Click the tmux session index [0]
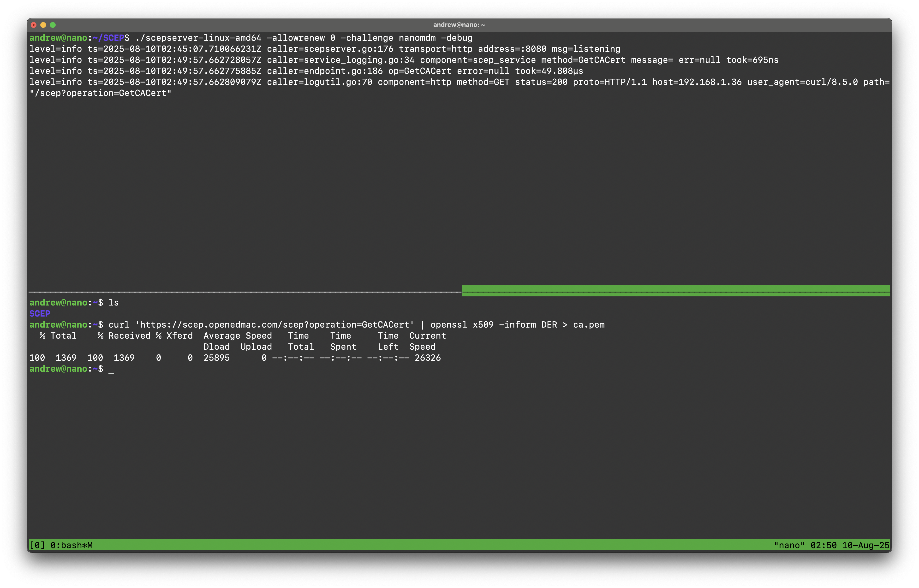Screen dimensions: 919x588 [x=37, y=545]
